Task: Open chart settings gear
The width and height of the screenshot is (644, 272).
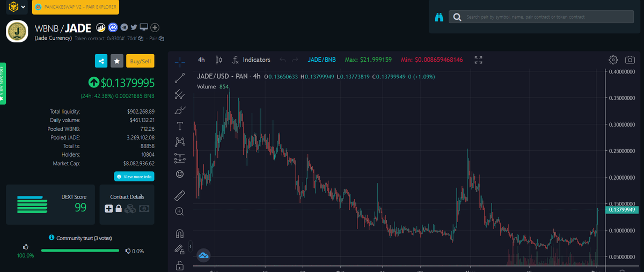Action: point(613,60)
